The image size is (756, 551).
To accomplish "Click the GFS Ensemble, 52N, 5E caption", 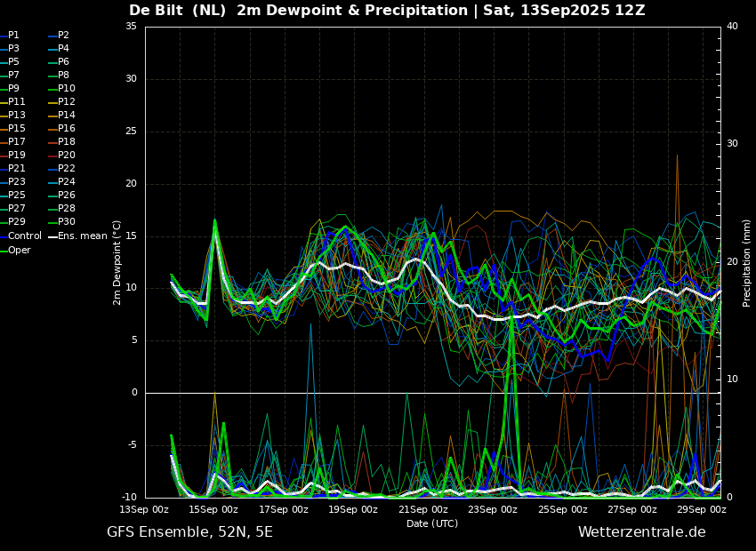I will [x=189, y=531].
